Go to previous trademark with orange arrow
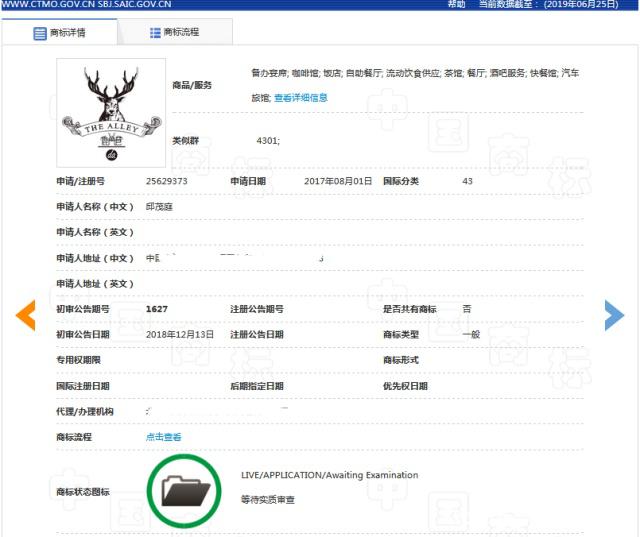Screen dimensions: 640x537 click(x=26, y=315)
